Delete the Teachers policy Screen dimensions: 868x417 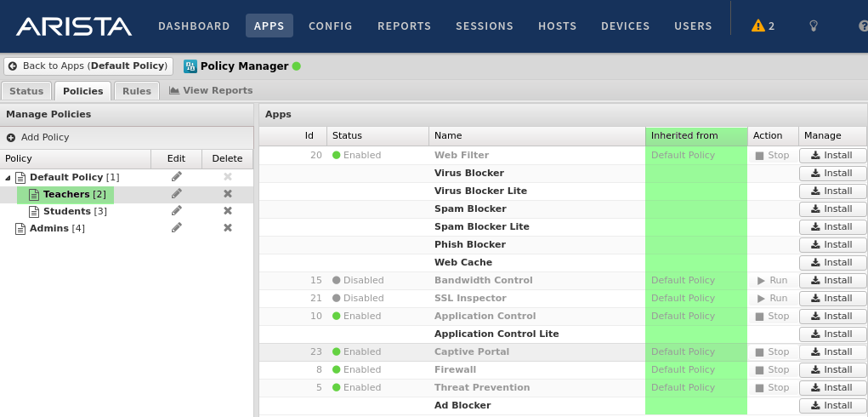[x=228, y=194]
